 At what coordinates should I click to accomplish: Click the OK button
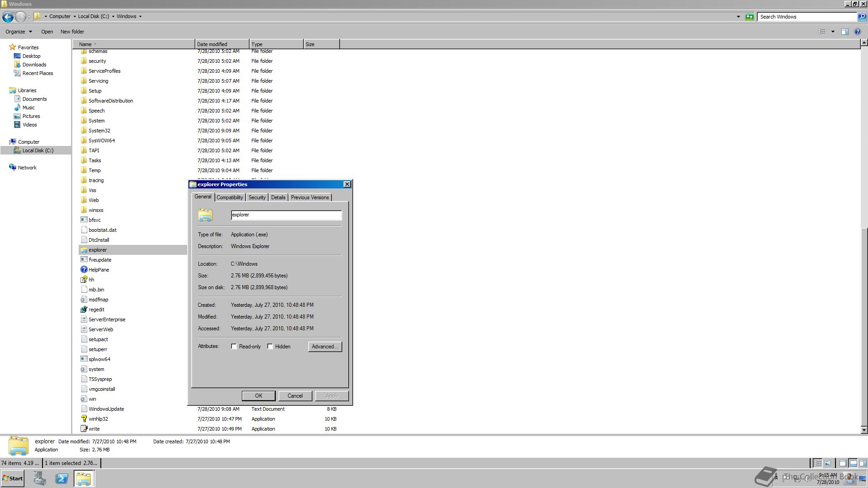pyautogui.click(x=259, y=396)
